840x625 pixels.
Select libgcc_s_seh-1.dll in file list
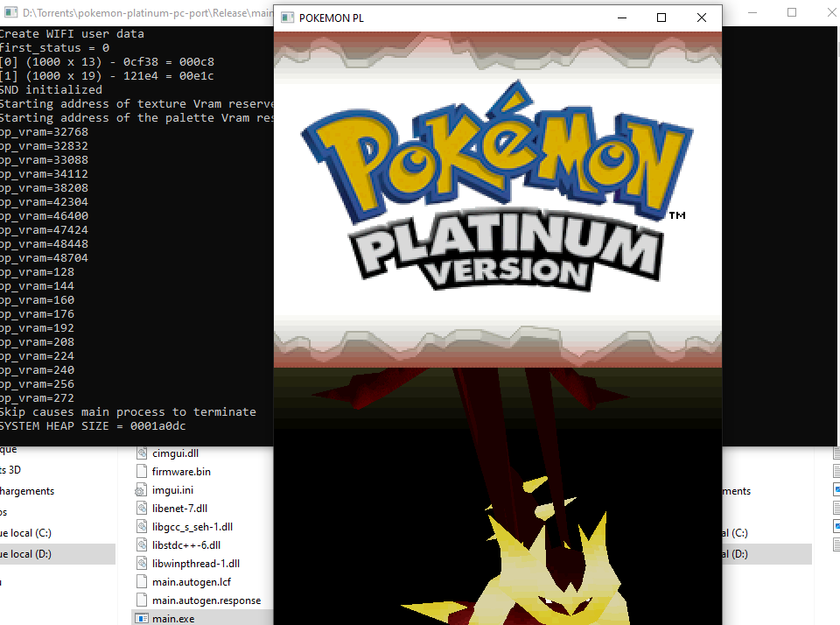pyautogui.click(x=192, y=527)
